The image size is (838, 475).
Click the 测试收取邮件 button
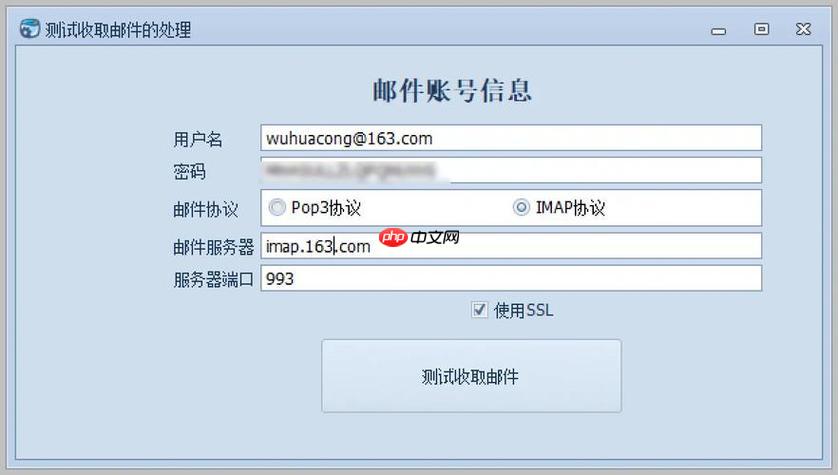(x=471, y=376)
